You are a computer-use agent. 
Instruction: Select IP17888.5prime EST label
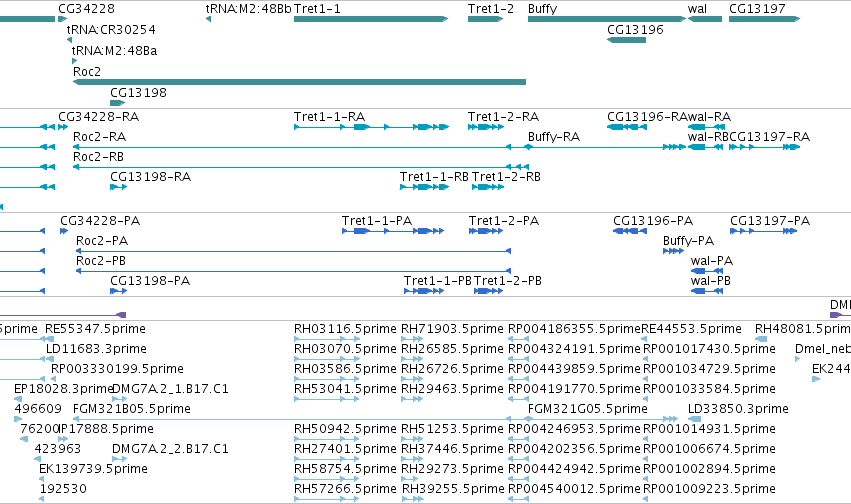pos(105,429)
